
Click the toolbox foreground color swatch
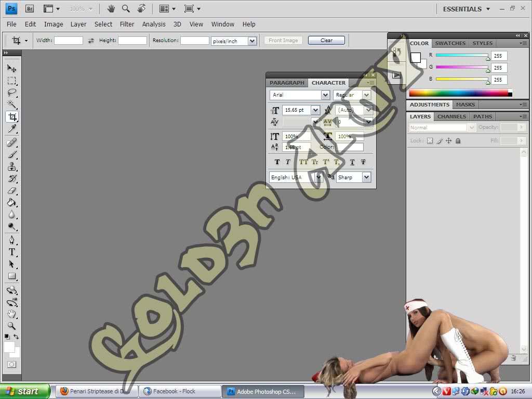pyautogui.click(x=9, y=347)
